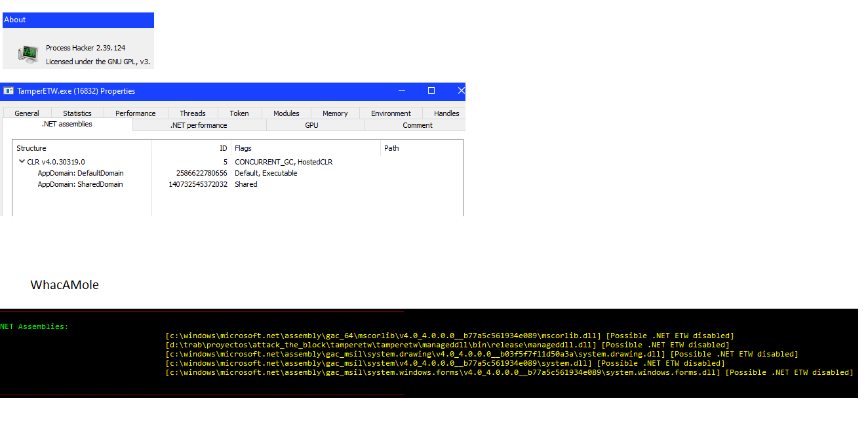Select the AppDomain: DefaultDomain entry

click(81, 172)
